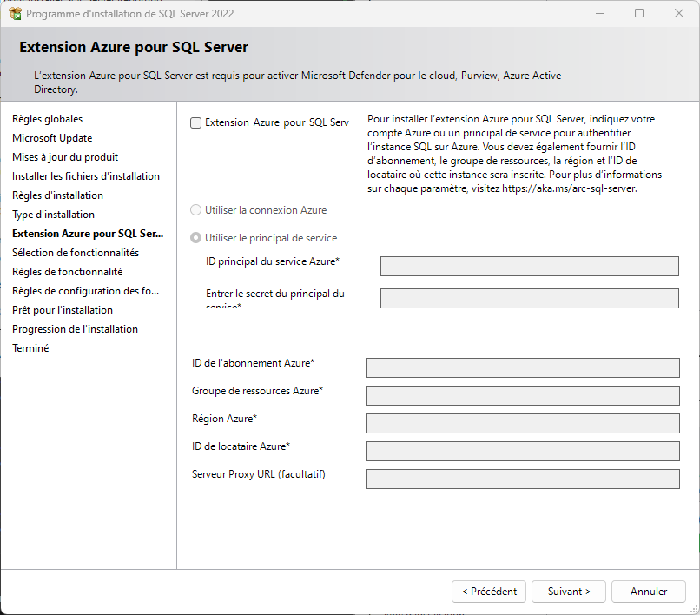Select 'Progression de l'installation' step
Viewport: 700px width, 615px height.
(x=75, y=329)
